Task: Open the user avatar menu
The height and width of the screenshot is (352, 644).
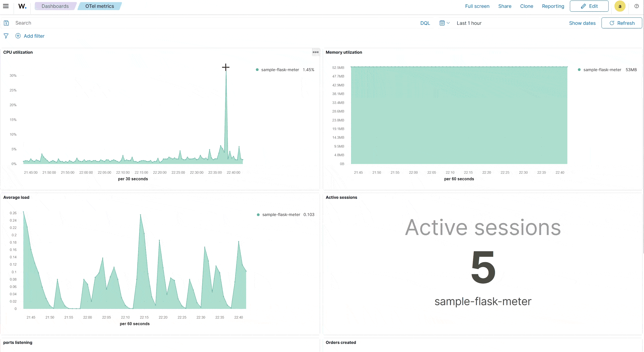Action: pyautogui.click(x=620, y=6)
